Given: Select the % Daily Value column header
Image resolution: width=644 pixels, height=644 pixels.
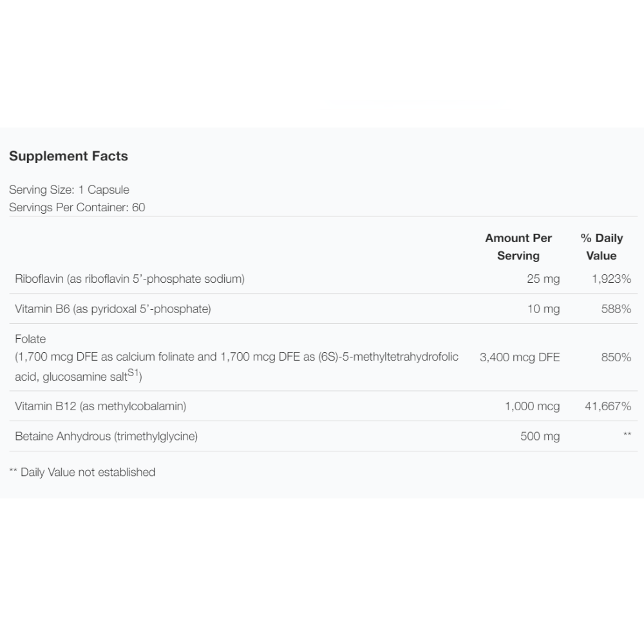Looking at the screenshot, I should [x=601, y=247].
